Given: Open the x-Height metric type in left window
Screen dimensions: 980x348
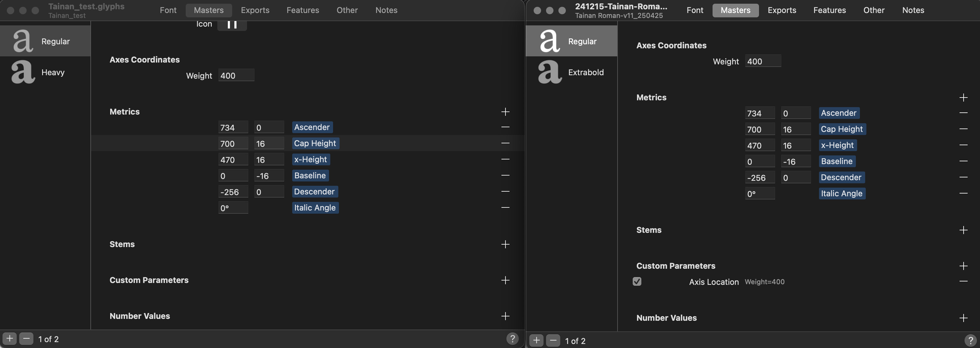Looking at the screenshot, I should click(x=310, y=160).
